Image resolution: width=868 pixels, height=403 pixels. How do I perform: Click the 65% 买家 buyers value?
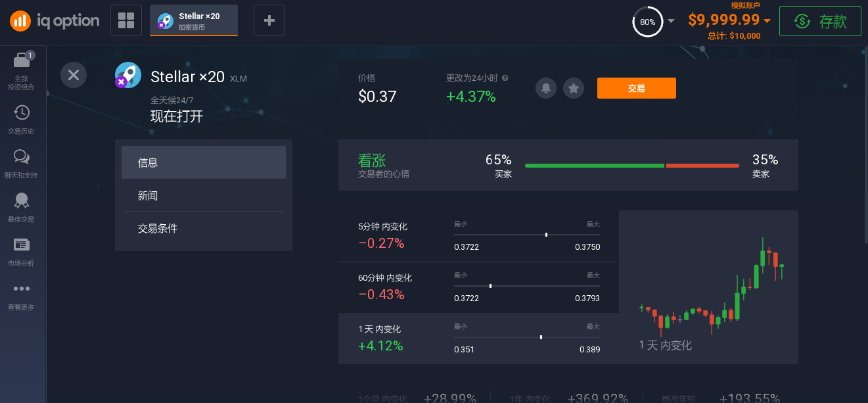point(498,160)
